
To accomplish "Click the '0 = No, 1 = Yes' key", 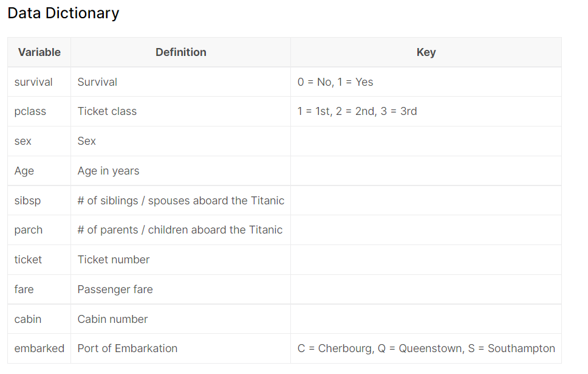I will [335, 82].
